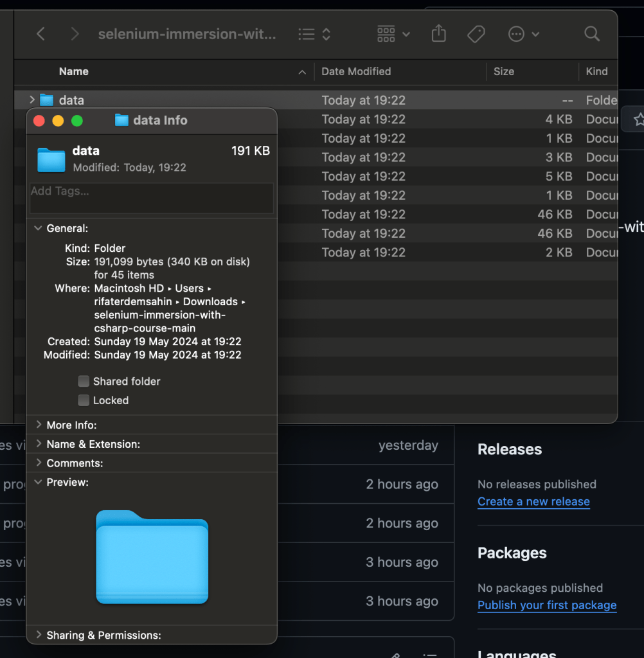Image resolution: width=644 pixels, height=658 pixels.
Task: Click the Add Tags field
Action: [x=152, y=198]
